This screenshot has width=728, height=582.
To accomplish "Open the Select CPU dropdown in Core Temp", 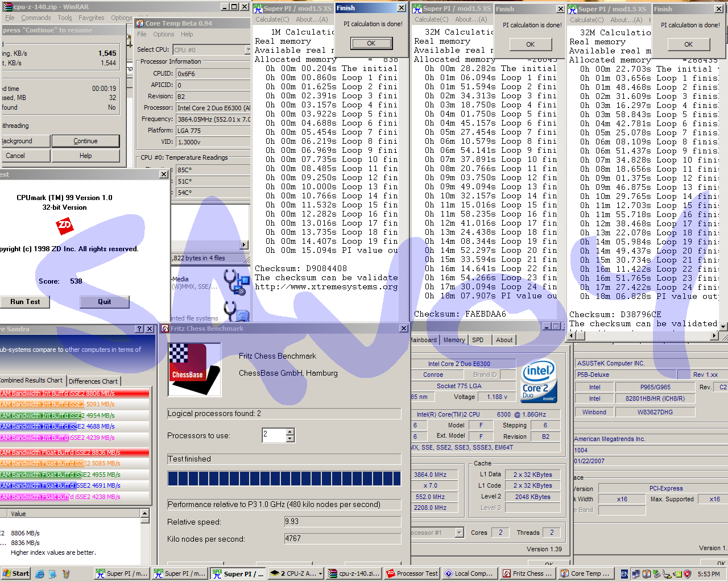I will tap(248, 50).
